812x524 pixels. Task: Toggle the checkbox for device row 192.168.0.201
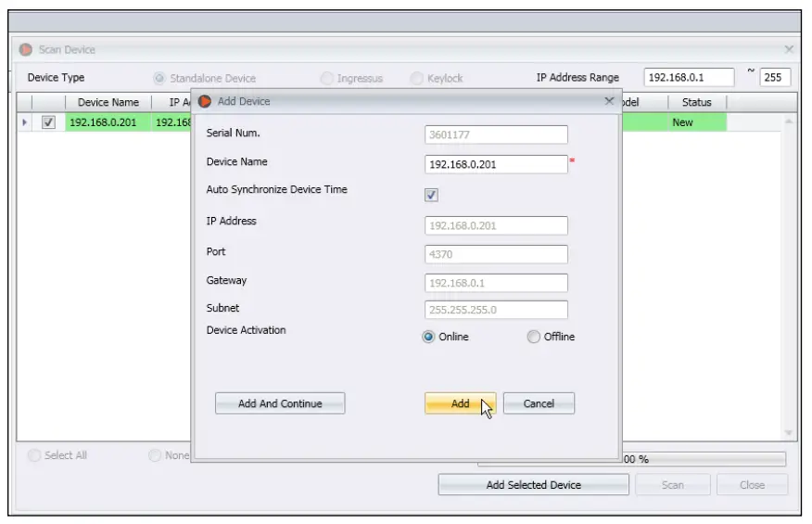click(x=48, y=122)
